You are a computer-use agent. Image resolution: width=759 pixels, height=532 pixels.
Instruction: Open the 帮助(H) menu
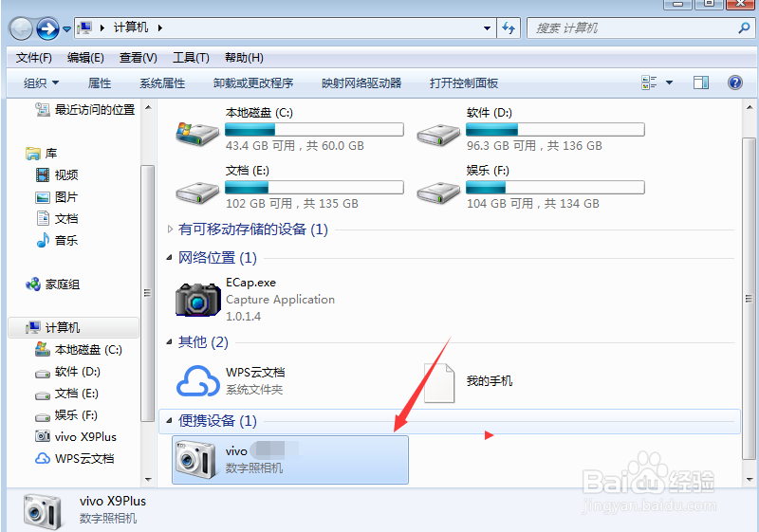pyautogui.click(x=245, y=58)
